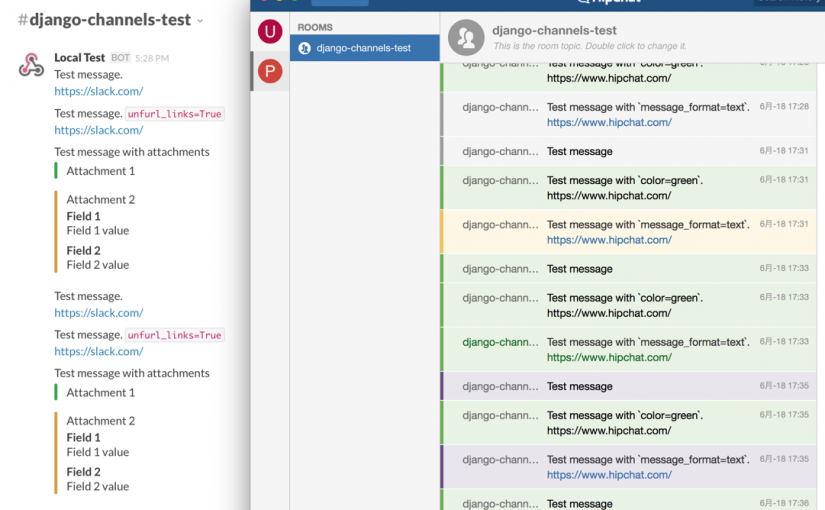Click the 17:31 plain Test message in HipChat
The image size is (825, 510).
[x=580, y=152]
